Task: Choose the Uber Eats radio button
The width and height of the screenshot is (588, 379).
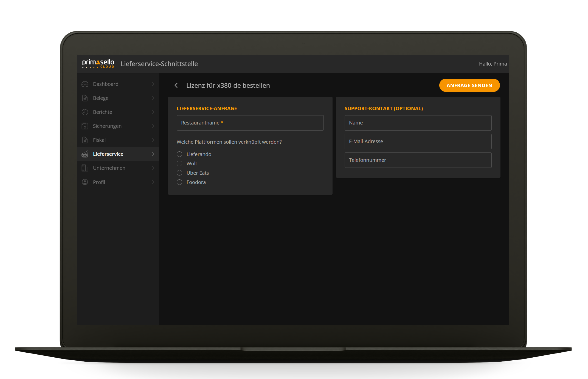Action: pos(179,173)
